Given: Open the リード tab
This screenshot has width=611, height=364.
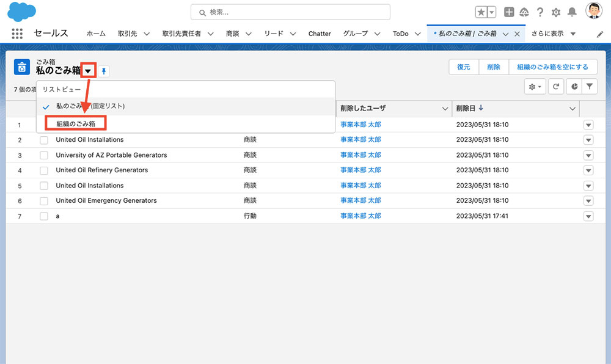Looking at the screenshot, I should 274,34.
